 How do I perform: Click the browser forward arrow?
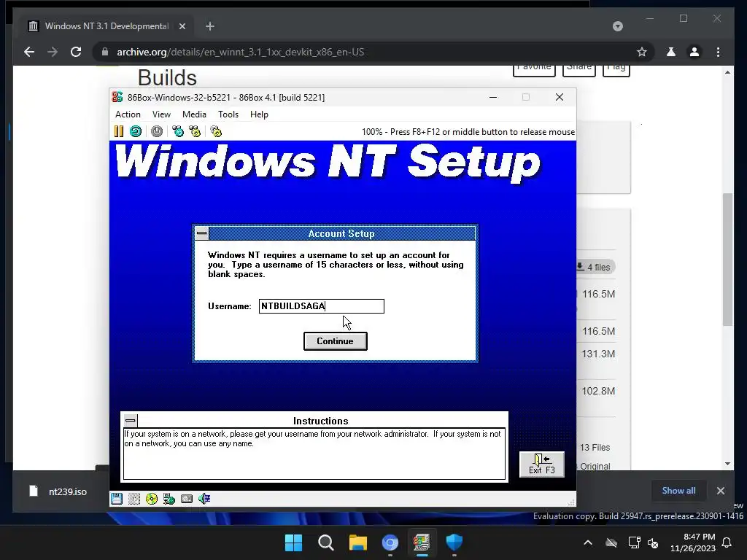coord(53,52)
